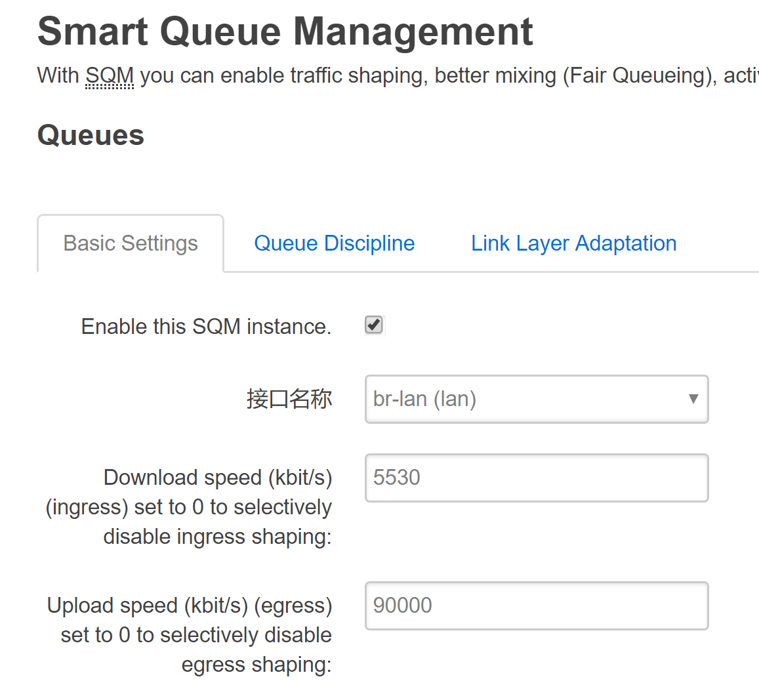
Task: Click the Smart Queue Management page title
Action: click(285, 31)
